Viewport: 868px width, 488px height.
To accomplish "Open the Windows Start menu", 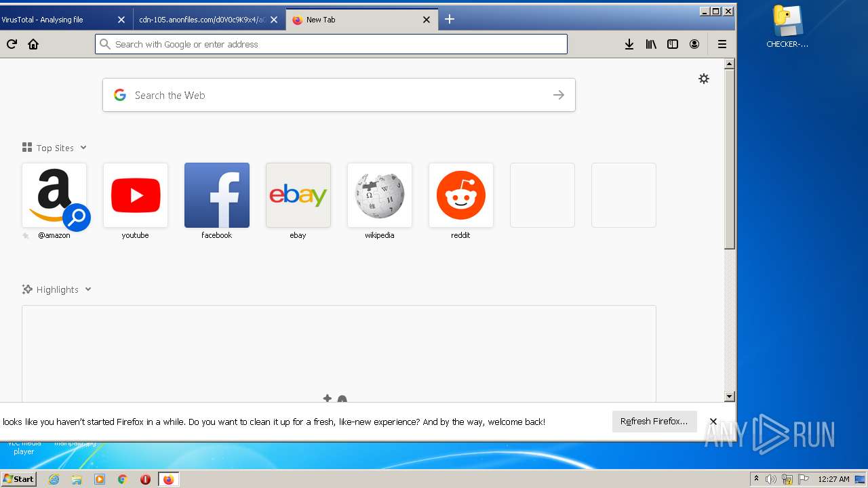I will coord(18,479).
